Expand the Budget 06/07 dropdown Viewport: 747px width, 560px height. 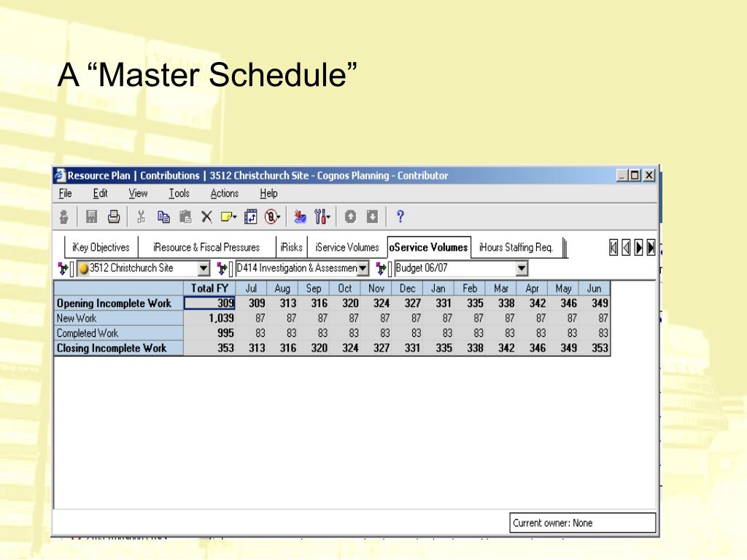coord(522,268)
